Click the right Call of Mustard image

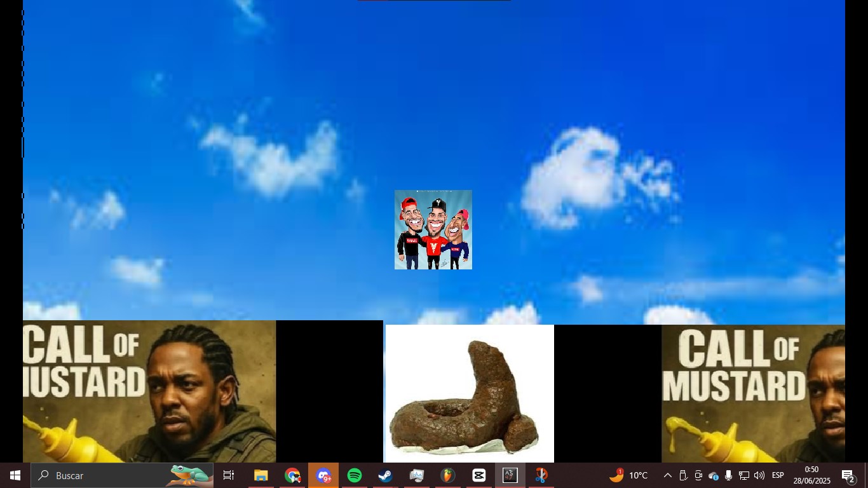point(753,393)
